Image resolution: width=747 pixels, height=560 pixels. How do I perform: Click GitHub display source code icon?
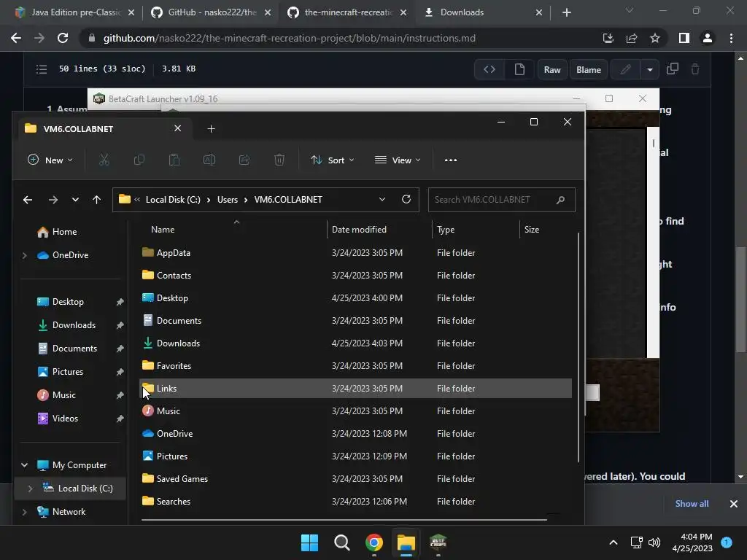(x=489, y=69)
